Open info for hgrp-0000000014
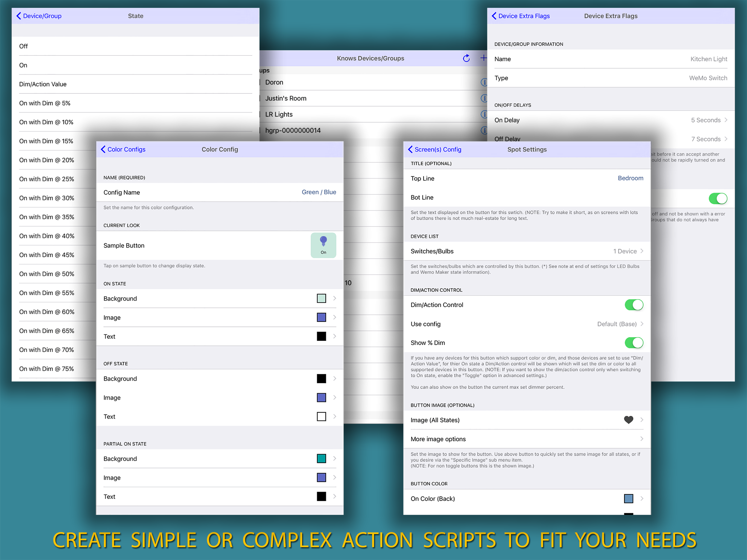The width and height of the screenshot is (747, 560). [x=484, y=130]
